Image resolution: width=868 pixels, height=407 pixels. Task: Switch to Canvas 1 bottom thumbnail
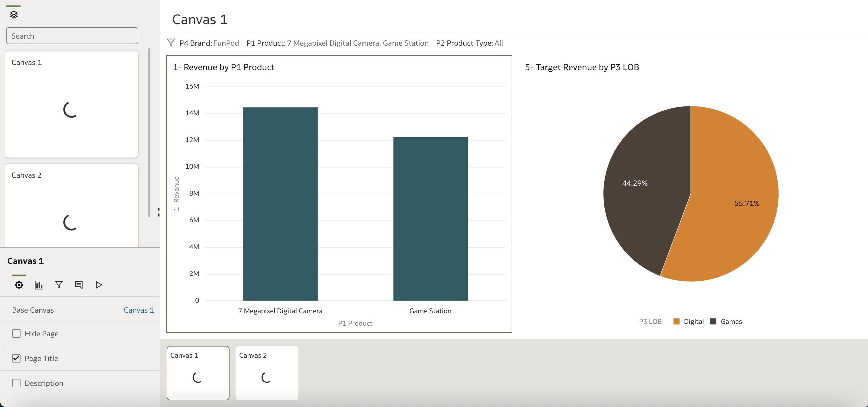[x=198, y=373]
